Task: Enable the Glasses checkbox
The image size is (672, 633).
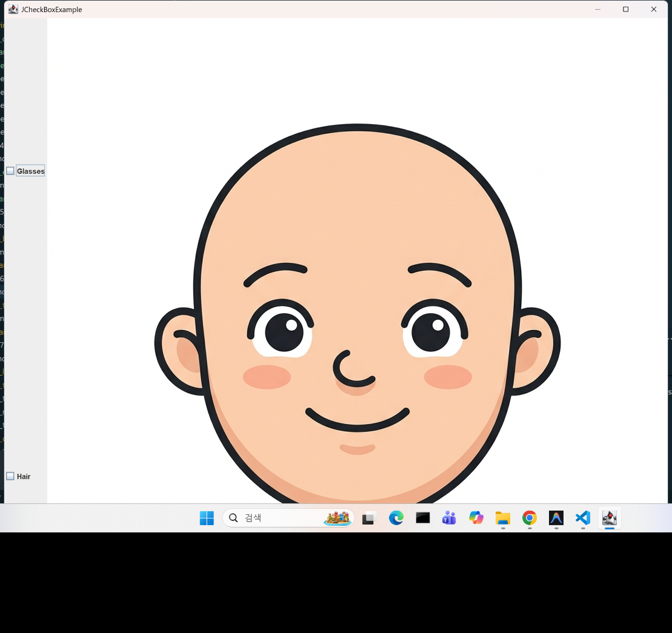Action: [x=10, y=171]
